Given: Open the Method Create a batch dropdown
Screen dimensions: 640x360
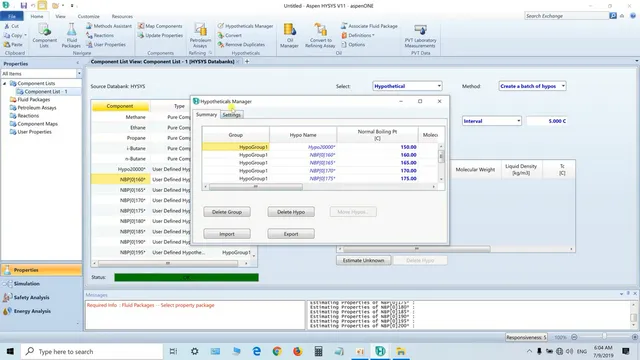Looking at the screenshot, I should [x=532, y=86].
